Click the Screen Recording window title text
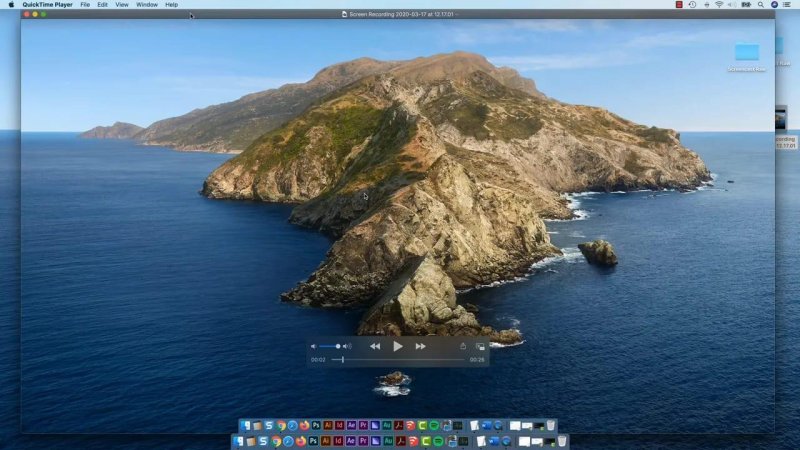Image resolution: width=800 pixels, height=450 pixels. click(x=402, y=14)
